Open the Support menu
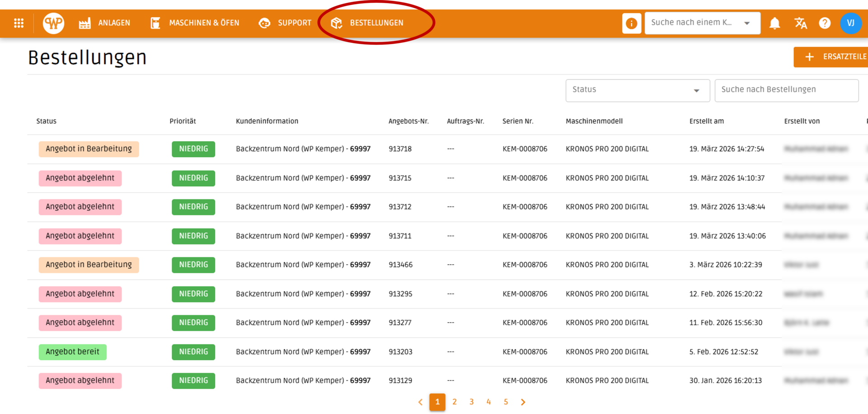 click(294, 23)
